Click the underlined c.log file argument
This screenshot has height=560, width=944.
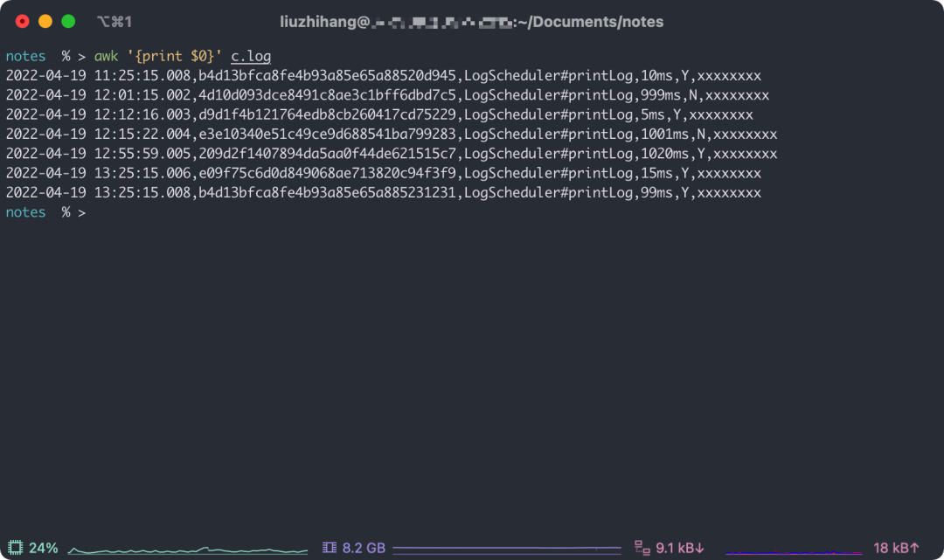pos(251,56)
